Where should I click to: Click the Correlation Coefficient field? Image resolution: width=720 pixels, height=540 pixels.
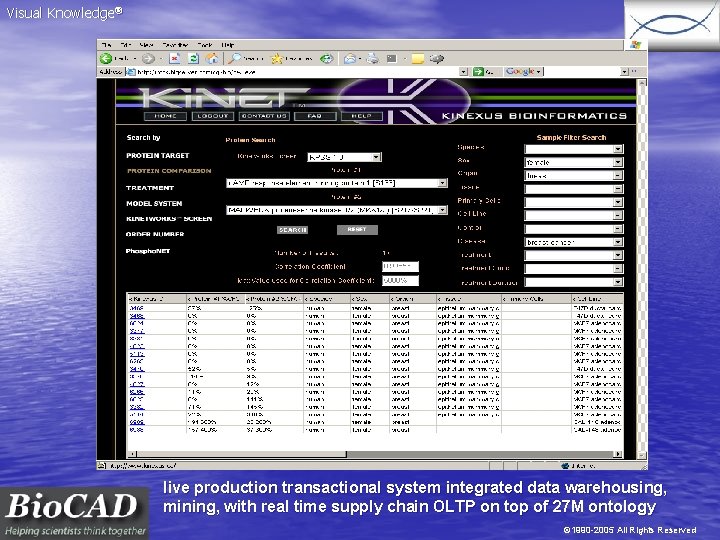pos(400,267)
